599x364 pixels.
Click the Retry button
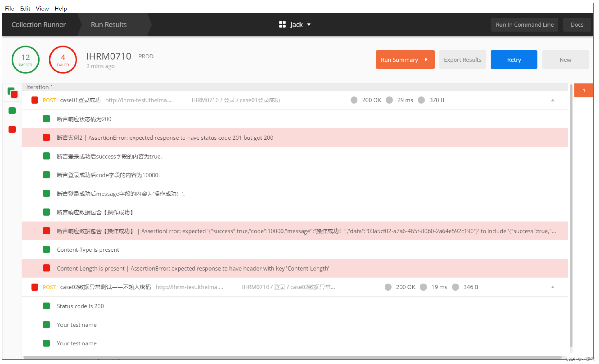point(514,60)
